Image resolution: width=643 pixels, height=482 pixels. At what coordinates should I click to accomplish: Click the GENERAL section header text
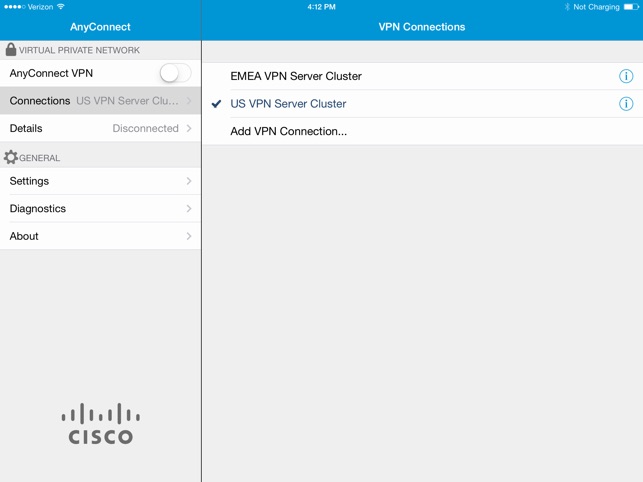click(39, 158)
